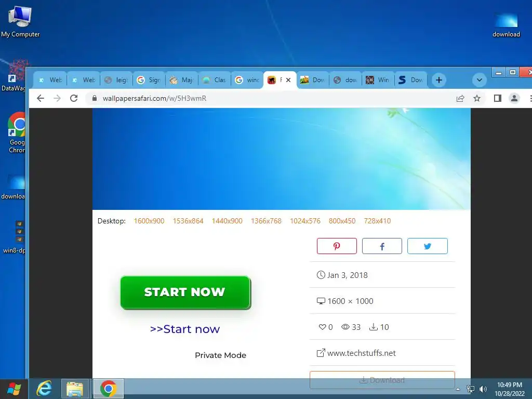Click the taskbar clock 10:49 PM
The width and height of the screenshot is (532, 399).
pos(510,385)
